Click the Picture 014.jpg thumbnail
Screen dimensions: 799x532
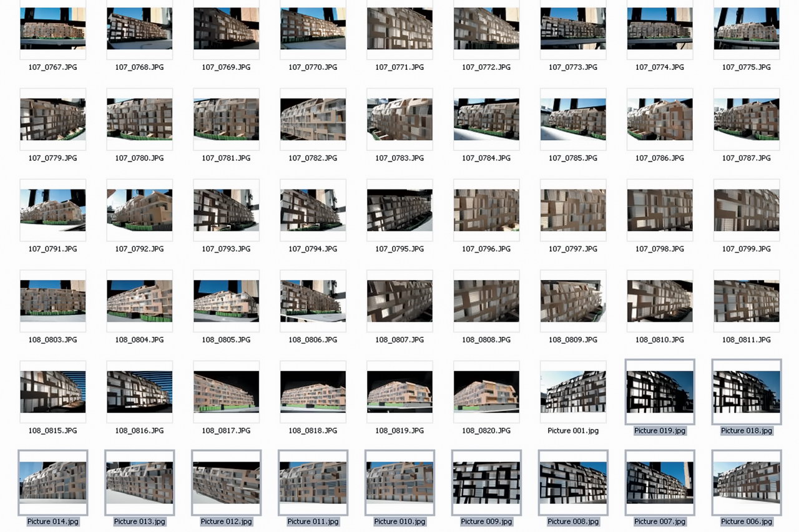52,483
